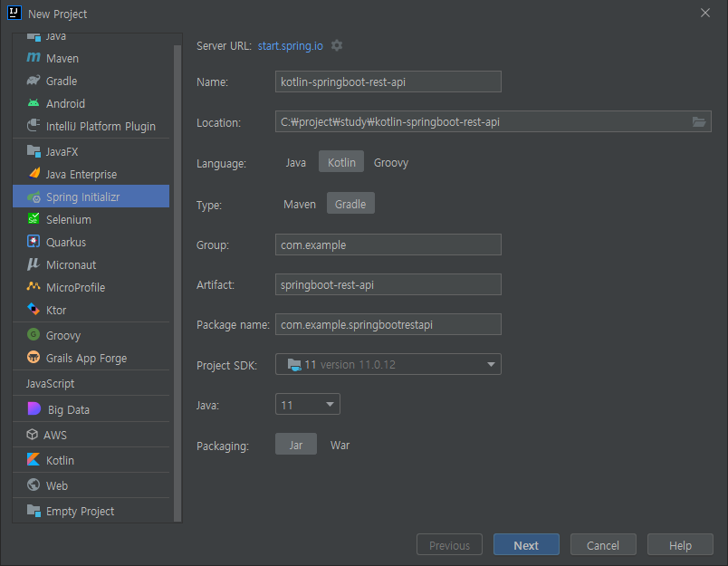
Task: Click the Gradle elephant icon in sidebar
Action: point(34,81)
